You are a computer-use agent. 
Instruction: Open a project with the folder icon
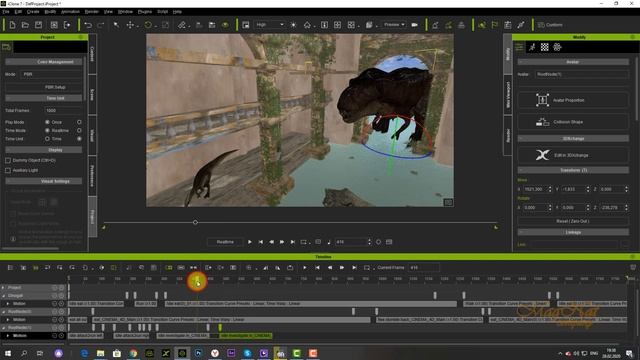[25, 25]
